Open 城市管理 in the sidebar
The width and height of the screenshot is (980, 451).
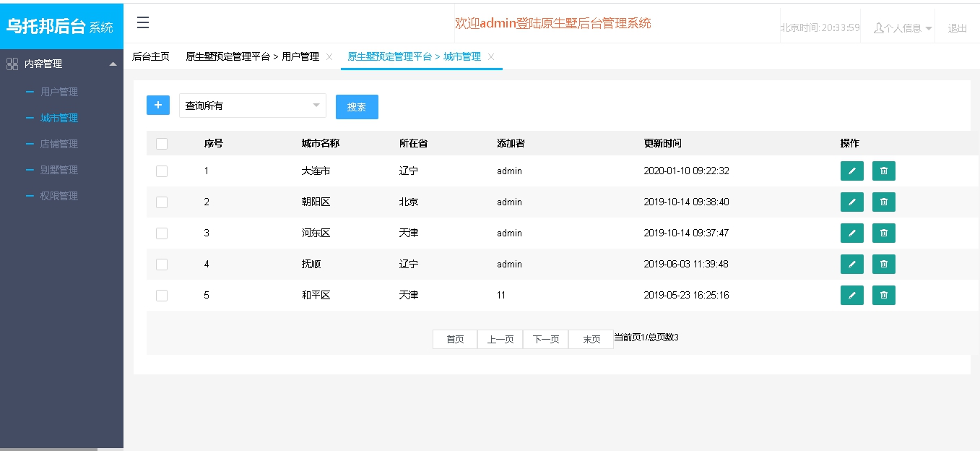coord(59,118)
